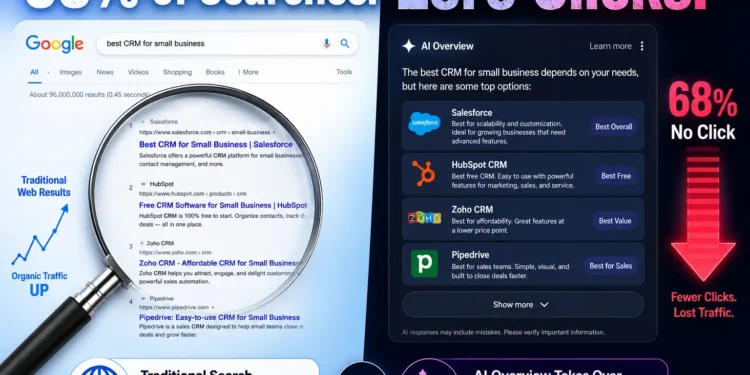Click the Salesforce cloud logo

click(424, 124)
